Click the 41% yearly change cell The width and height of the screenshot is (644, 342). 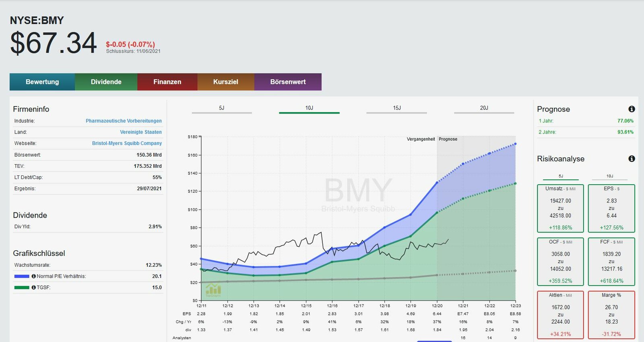pos(332,322)
